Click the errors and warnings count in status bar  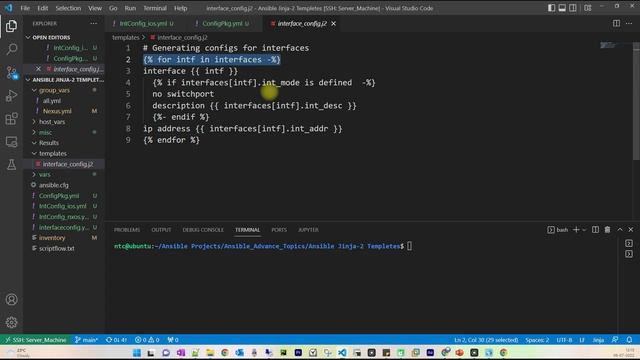pyautogui.click(x=147, y=340)
